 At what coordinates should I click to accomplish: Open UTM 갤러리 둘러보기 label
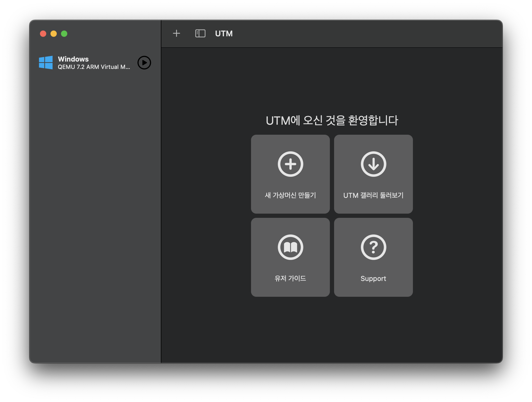pos(373,195)
